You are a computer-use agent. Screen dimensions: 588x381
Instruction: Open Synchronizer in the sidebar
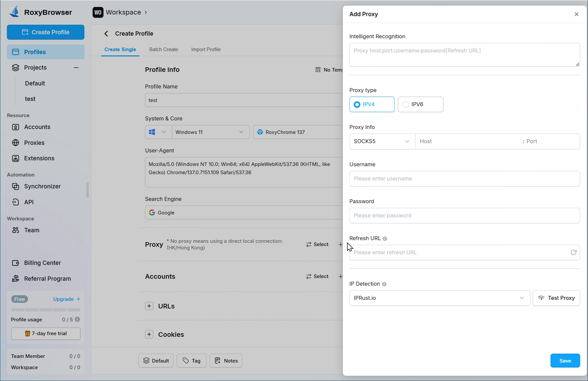click(x=45, y=186)
